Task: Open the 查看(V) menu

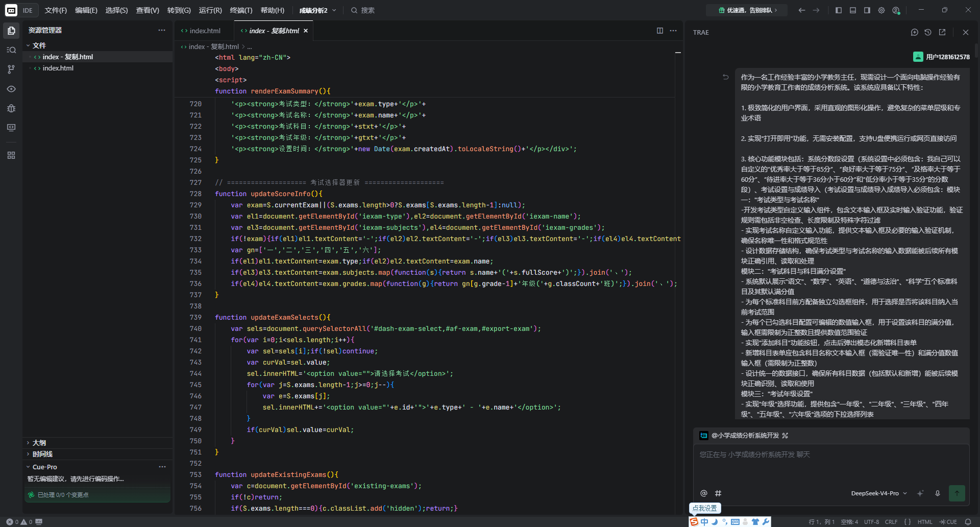Action: [148, 10]
